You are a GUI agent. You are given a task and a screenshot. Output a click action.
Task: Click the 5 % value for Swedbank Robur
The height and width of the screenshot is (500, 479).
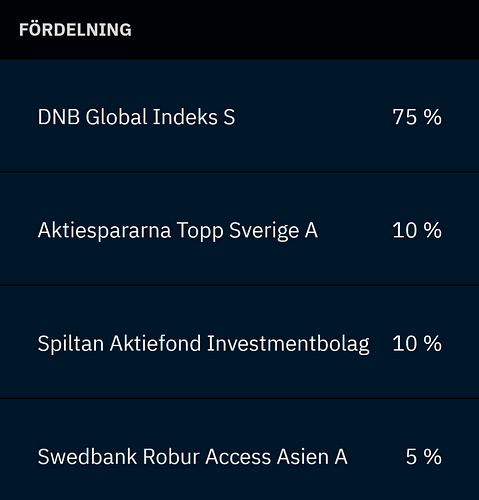(x=424, y=456)
